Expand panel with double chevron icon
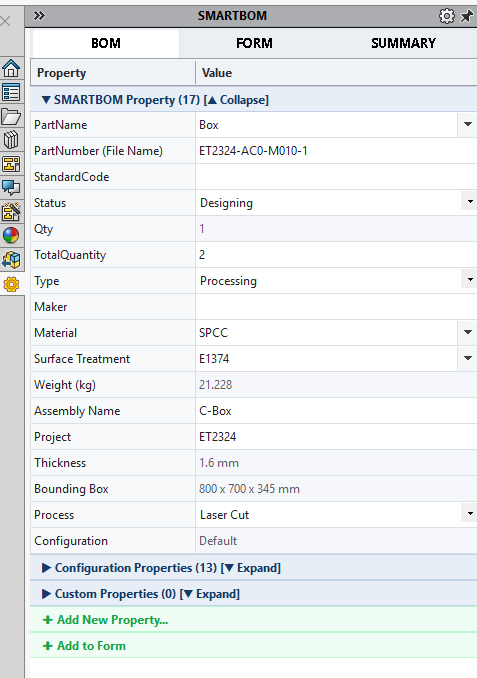This screenshot has width=477, height=678. click(x=39, y=16)
